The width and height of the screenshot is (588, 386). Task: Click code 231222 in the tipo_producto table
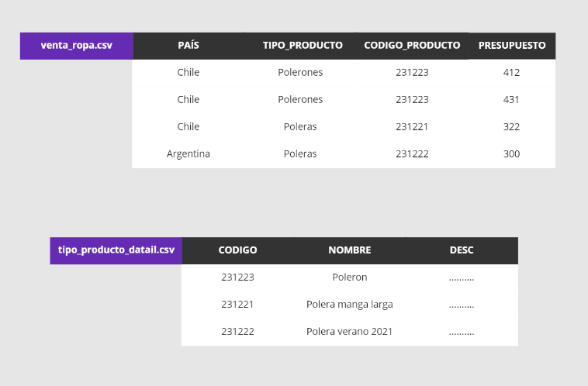coord(237,332)
